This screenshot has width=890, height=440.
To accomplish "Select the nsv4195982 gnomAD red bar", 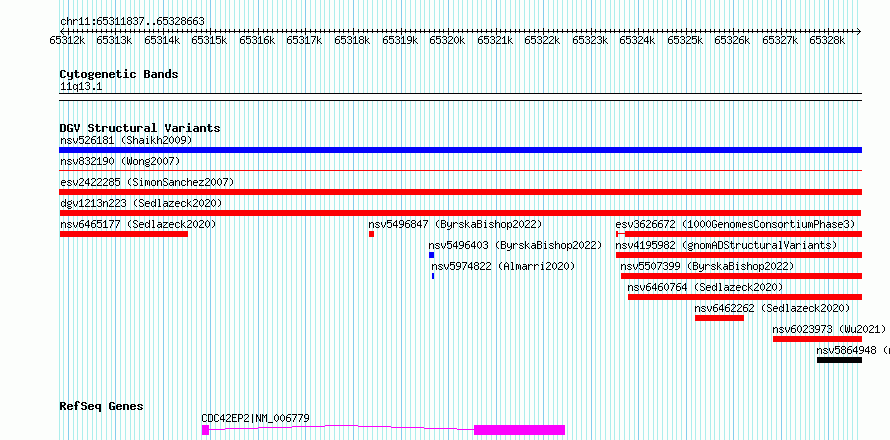I will click(739, 255).
